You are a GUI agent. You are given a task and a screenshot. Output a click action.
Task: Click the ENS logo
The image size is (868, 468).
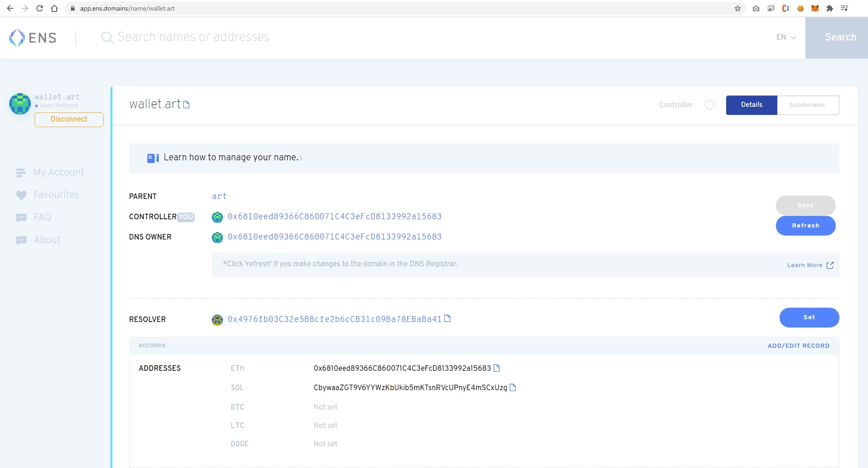33,38
